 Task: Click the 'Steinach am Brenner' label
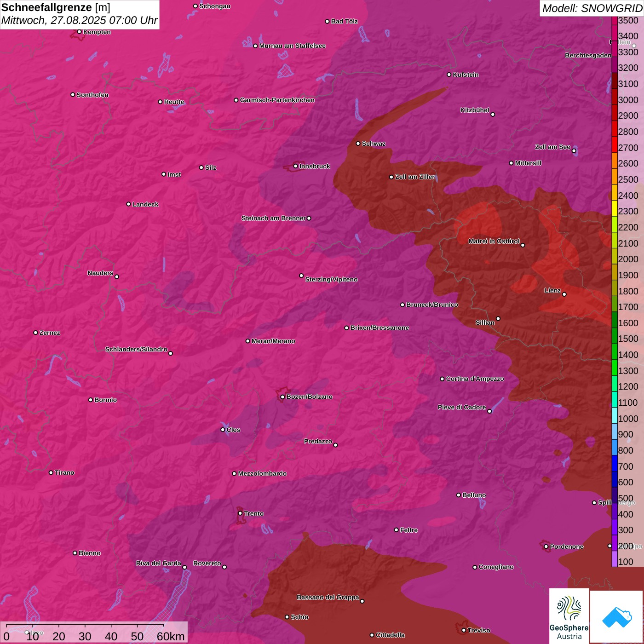click(x=273, y=218)
